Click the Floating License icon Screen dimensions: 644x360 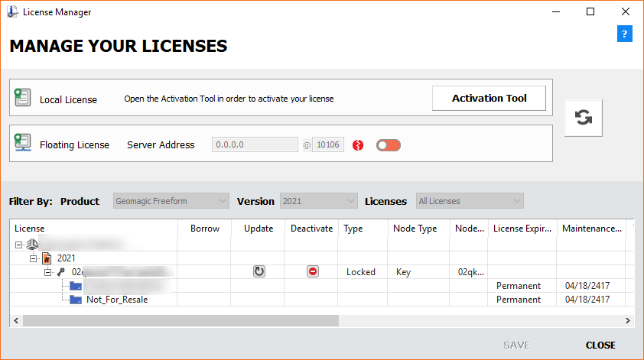(22, 144)
